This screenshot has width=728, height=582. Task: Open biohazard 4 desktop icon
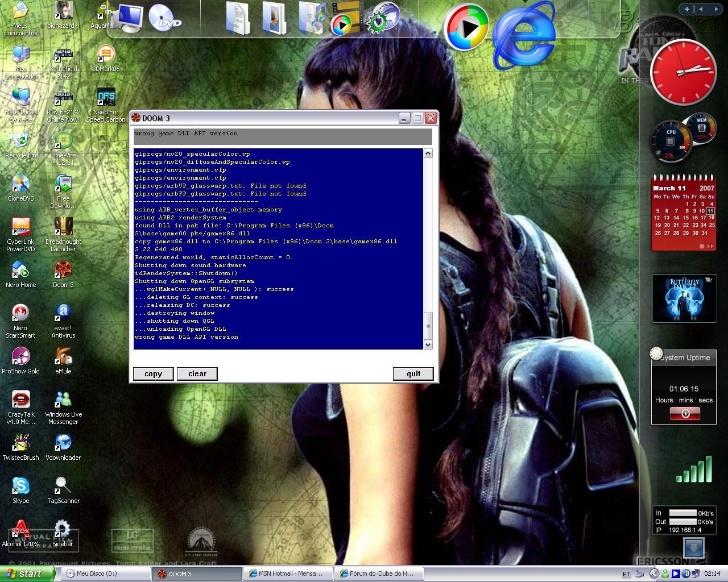click(x=63, y=15)
